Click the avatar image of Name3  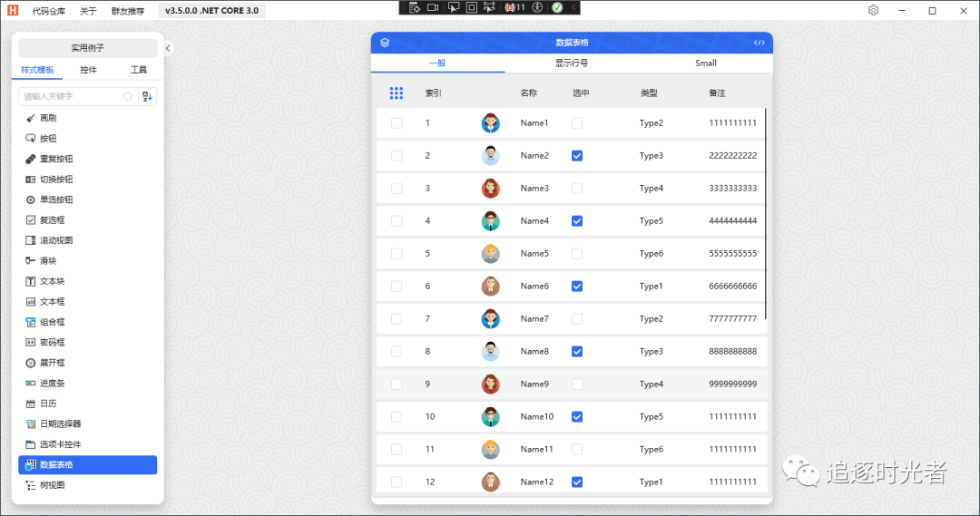click(491, 188)
